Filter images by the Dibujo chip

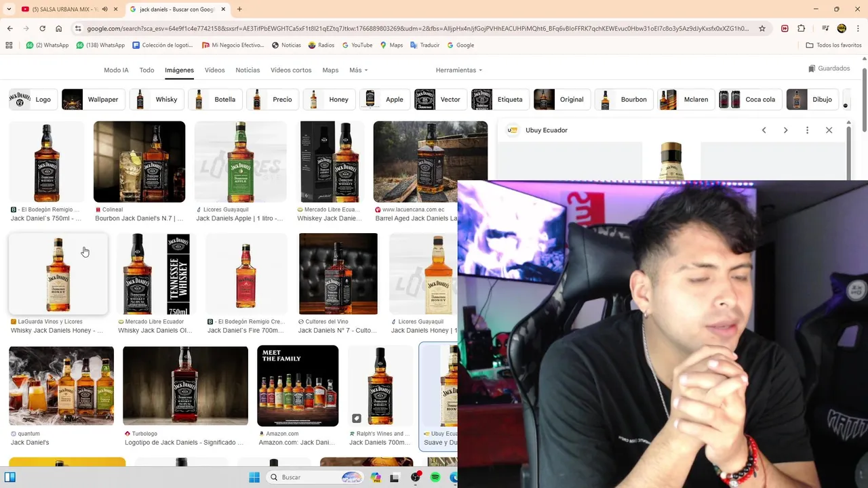[x=812, y=100]
